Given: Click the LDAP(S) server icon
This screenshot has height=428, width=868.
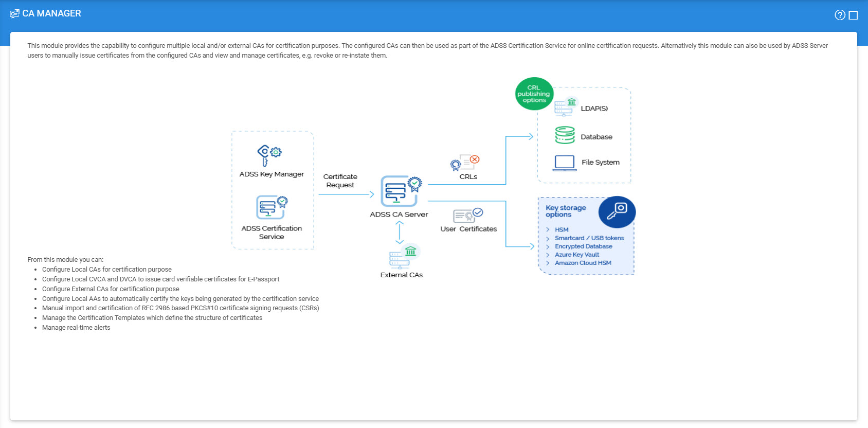Looking at the screenshot, I should pos(566,107).
